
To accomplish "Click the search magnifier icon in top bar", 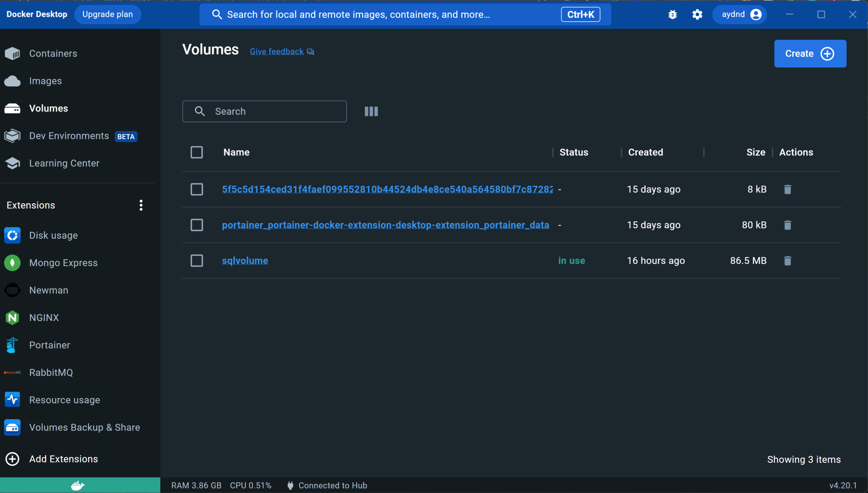I will pos(217,15).
